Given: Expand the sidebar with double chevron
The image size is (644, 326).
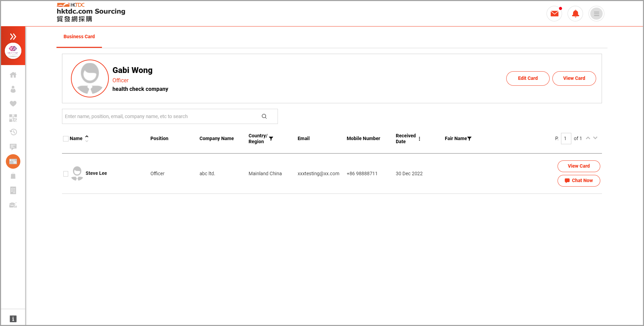Looking at the screenshot, I should [x=13, y=36].
